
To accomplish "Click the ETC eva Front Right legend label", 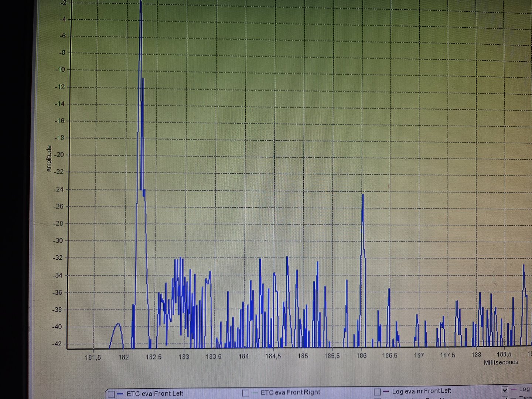I will 290,392.
